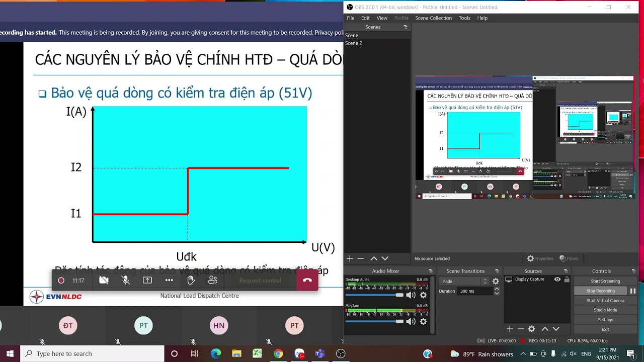Open the Windows Start menu
The image size is (644, 362).
pos(10,353)
